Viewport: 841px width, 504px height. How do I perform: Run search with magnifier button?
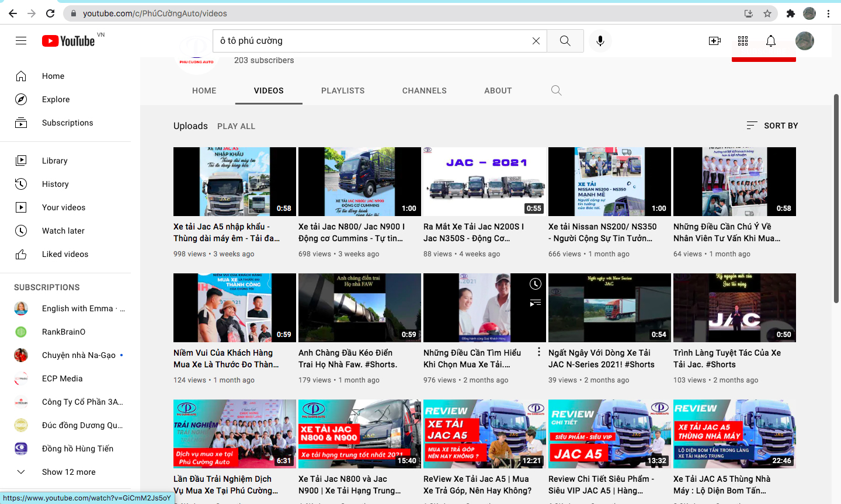(x=565, y=41)
